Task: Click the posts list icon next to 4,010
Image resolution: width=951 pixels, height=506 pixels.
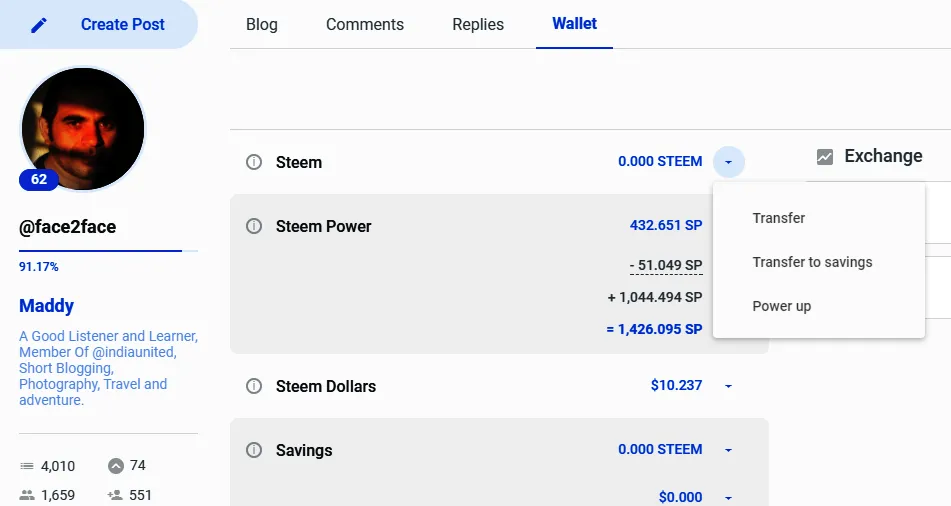Action: (27, 466)
